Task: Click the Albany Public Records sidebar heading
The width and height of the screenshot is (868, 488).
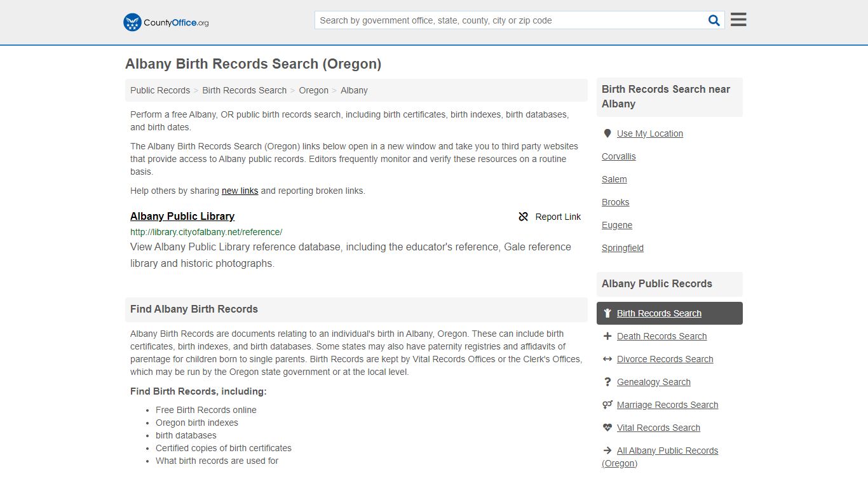Action: (x=657, y=284)
